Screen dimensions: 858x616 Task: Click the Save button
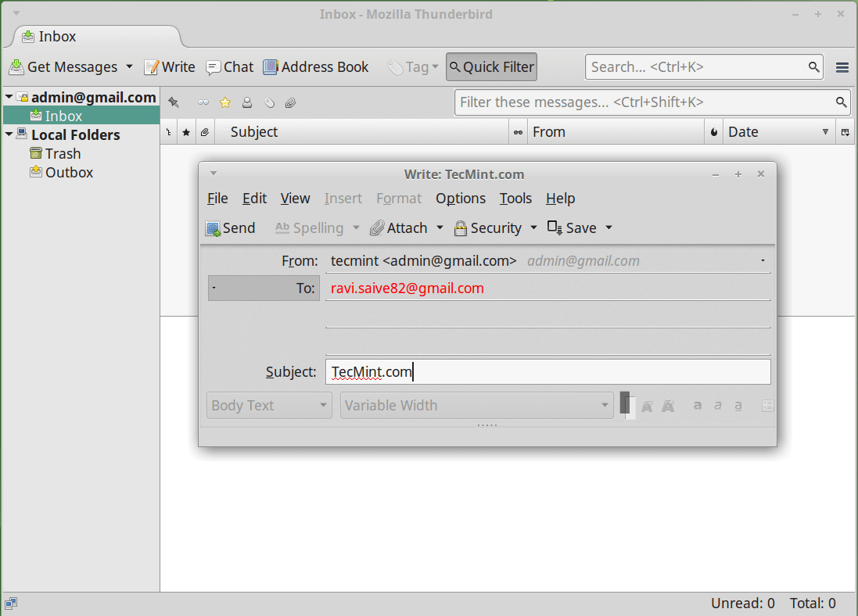click(572, 227)
